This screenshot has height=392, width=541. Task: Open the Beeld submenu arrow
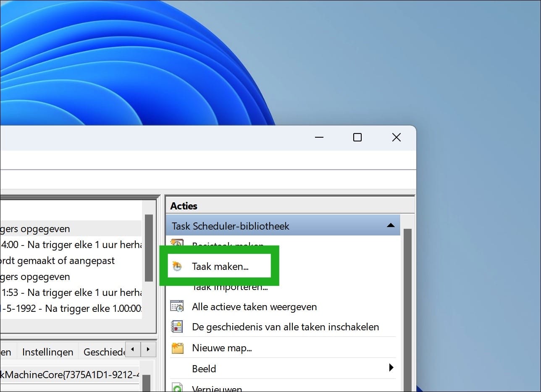pos(391,368)
